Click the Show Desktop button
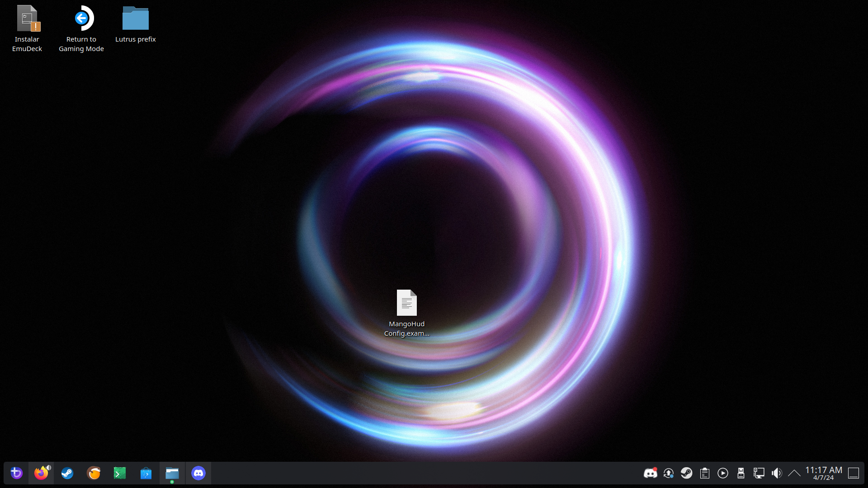 coord(853,473)
